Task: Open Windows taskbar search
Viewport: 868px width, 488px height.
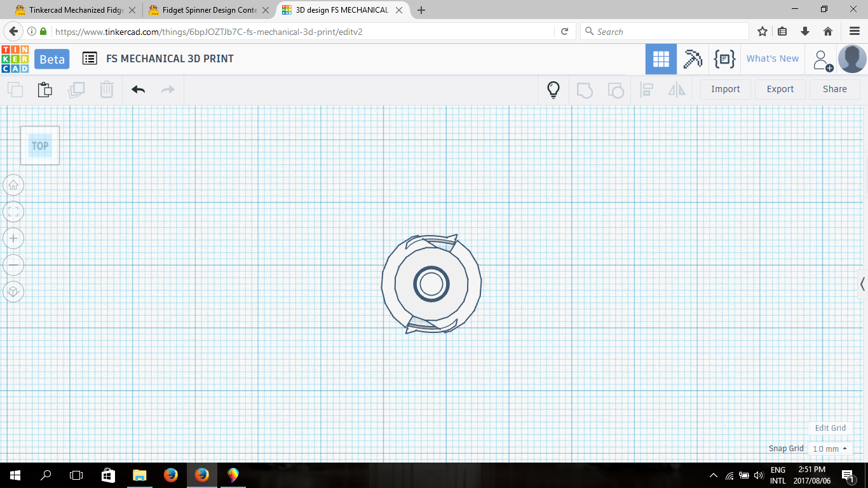Action: (x=46, y=475)
